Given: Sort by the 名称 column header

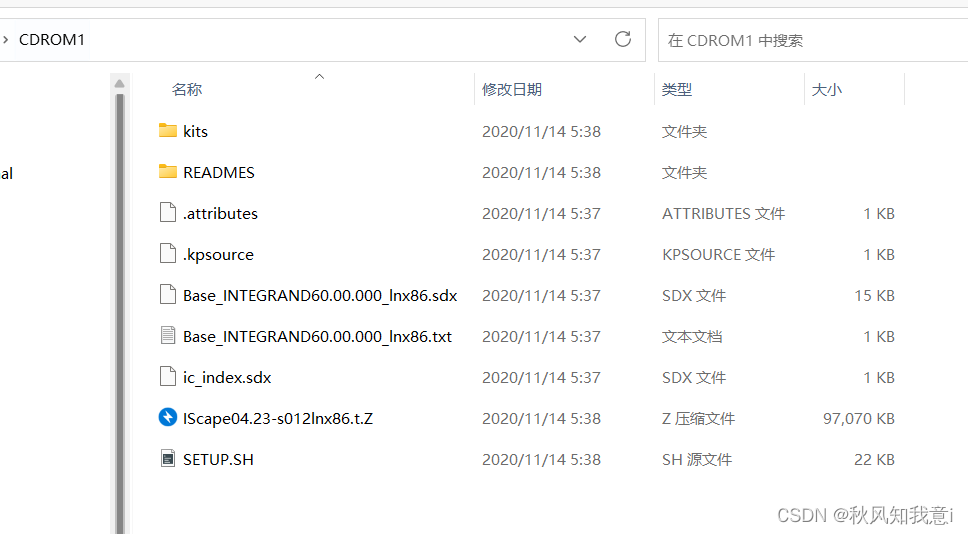Looking at the screenshot, I should point(187,90).
